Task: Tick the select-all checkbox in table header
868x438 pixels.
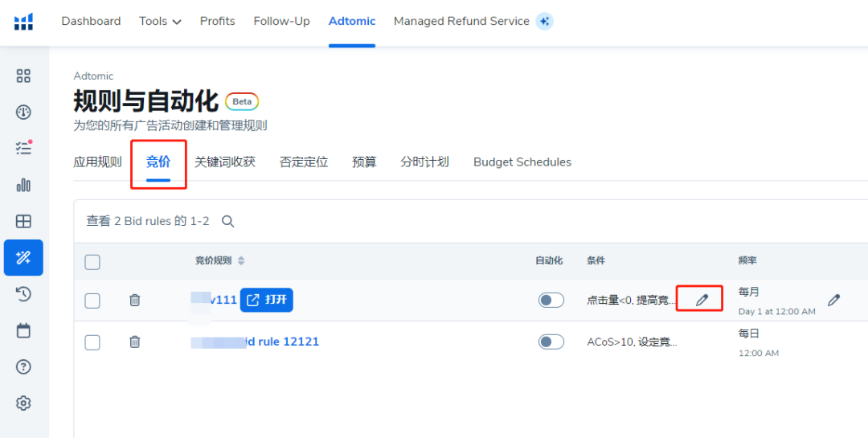Action: coord(92,262)
